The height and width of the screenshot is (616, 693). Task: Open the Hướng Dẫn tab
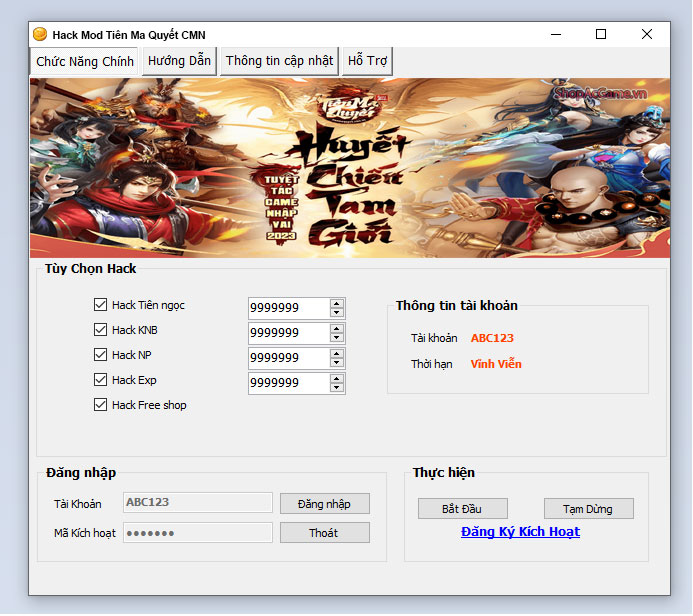[x=179, y=61]
